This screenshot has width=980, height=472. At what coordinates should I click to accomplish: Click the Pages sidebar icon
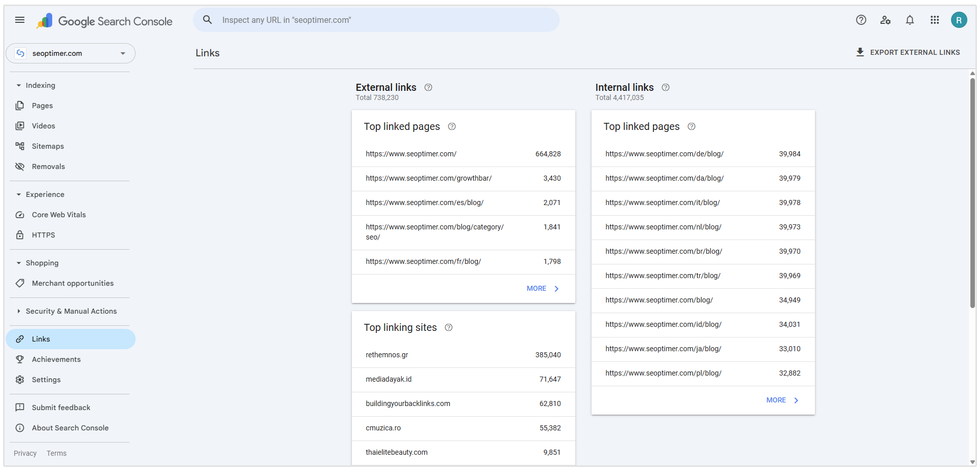pyautogui.click(x=20, y=106)
